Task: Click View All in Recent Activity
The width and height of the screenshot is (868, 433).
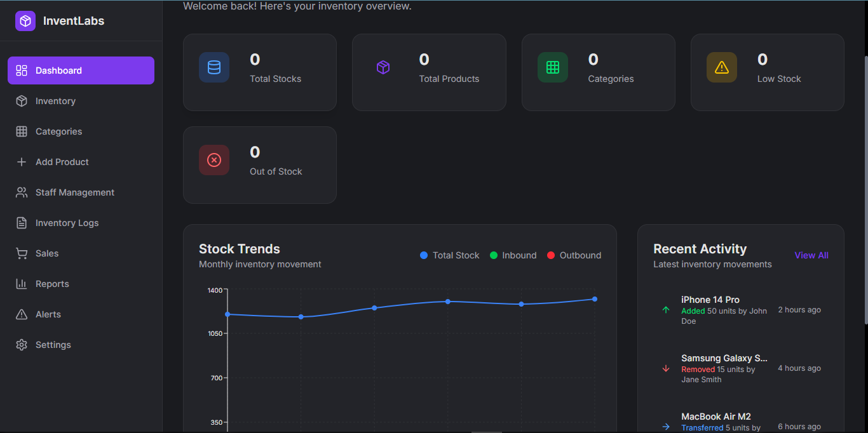Action: [811, 255]
